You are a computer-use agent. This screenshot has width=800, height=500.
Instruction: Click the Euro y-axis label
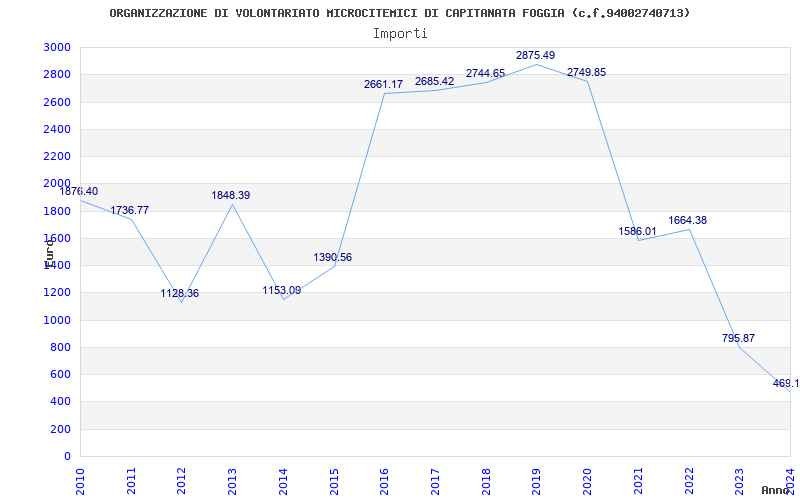click(48, 253)
